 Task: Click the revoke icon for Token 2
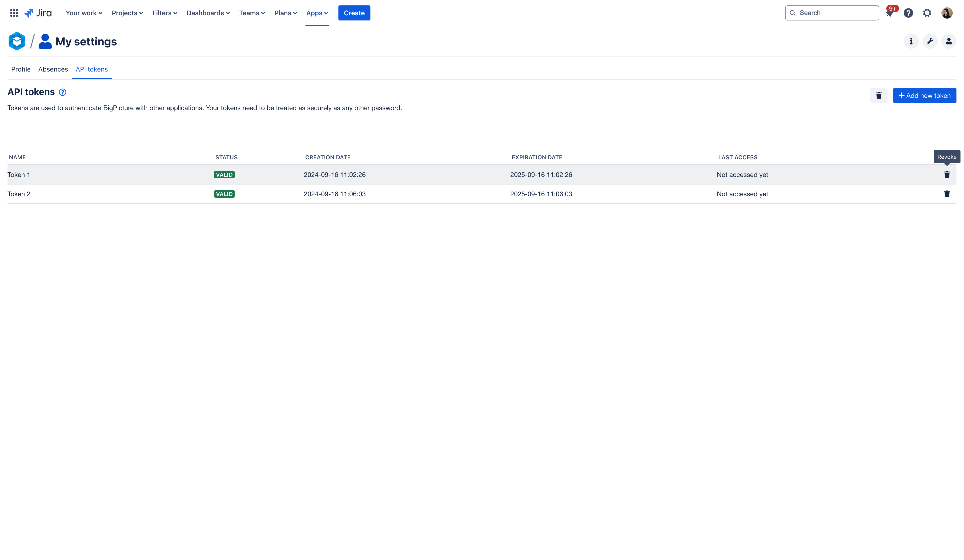(x=947, y=193)
